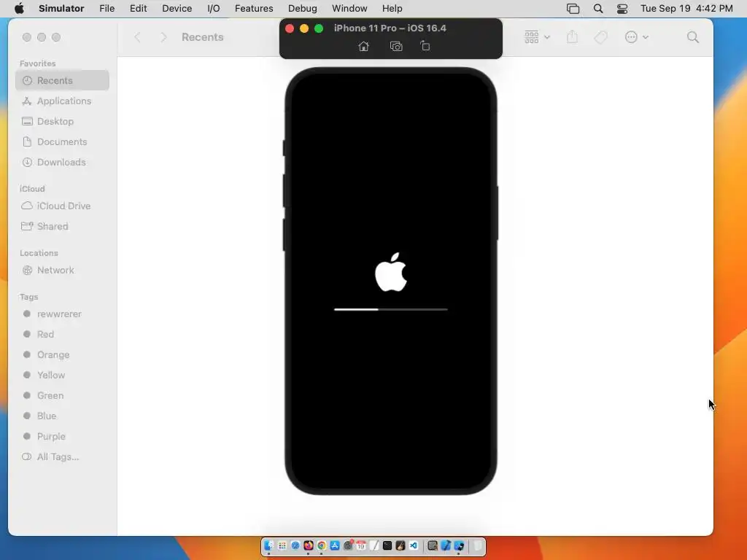Screen dimensions: 747x560
Task: Select the rewwrerer tag in sidebar
Action: coord(62,314)
